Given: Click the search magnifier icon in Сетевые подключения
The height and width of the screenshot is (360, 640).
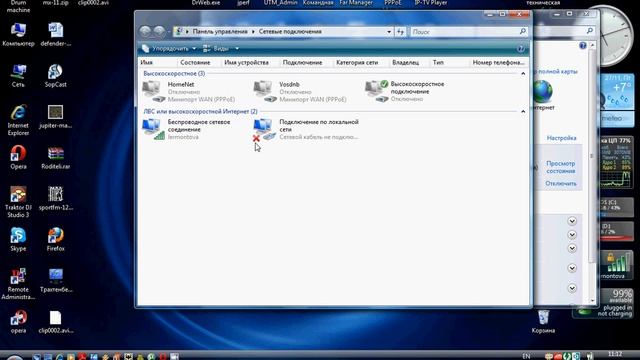Looking at the screenshot, I should coord(523,31).
